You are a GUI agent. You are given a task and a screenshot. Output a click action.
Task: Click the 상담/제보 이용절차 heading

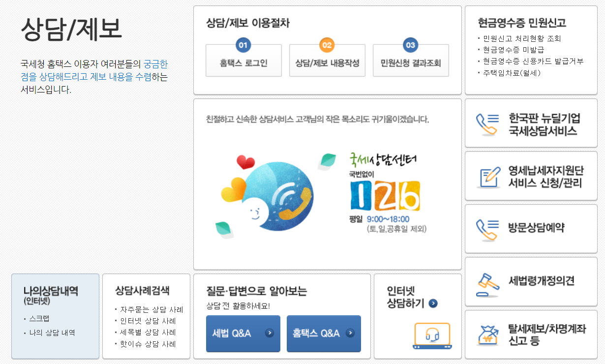248,23
